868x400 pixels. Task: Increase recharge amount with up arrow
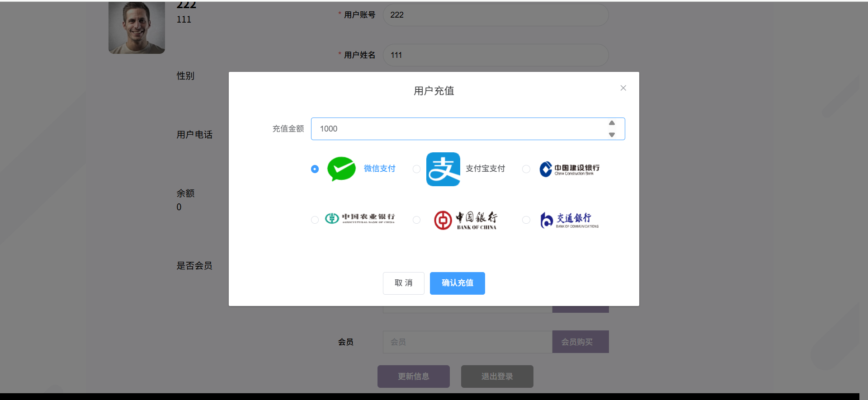(612, 123)
